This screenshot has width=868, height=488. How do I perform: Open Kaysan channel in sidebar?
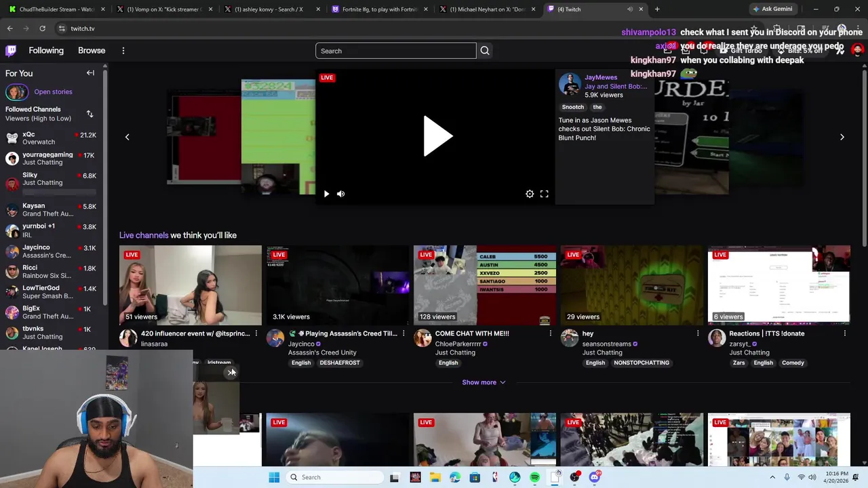pyautogui.click(x=53, y=209)
